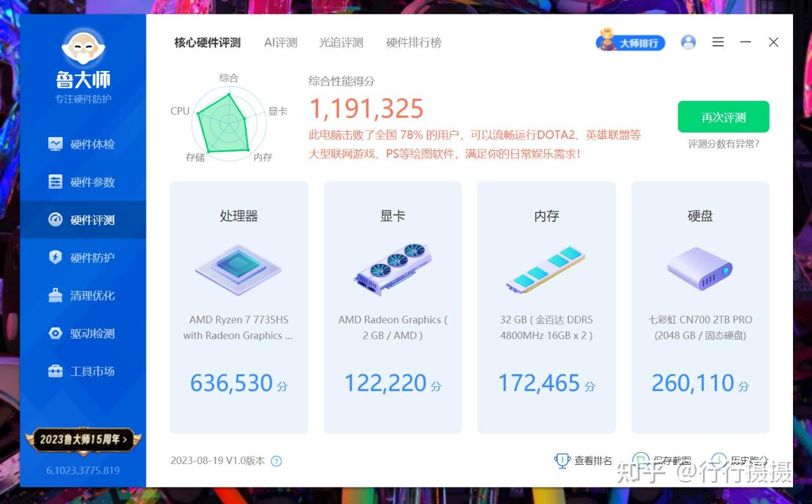Image resolution: width=812 pixels, height=504 pixels.
Task: Open the 硬件排行榜 tab
Action: pos(413,42)
